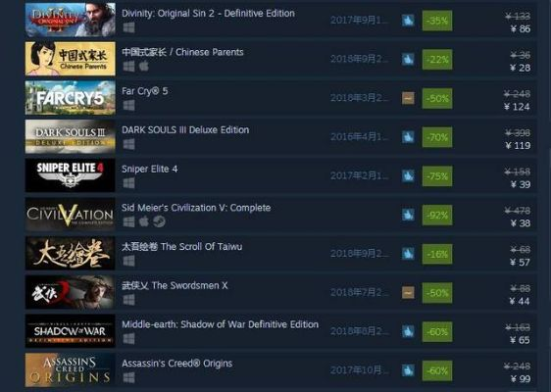Click the ¥44 price of The Swordsmen X

[x=520, y=301]
